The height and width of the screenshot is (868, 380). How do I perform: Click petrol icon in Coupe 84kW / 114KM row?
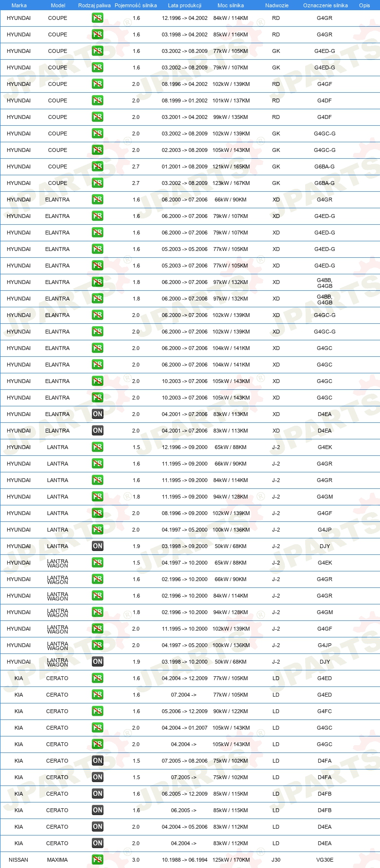point(98,18)
